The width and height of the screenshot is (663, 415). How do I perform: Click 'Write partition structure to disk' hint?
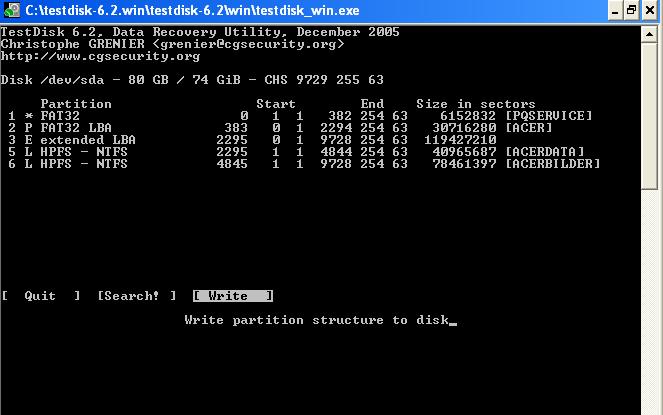point(317,320)
